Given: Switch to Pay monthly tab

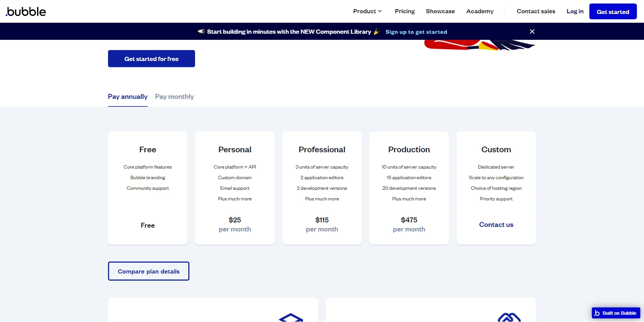Looking at the screenshot, I should click(174, 97).
